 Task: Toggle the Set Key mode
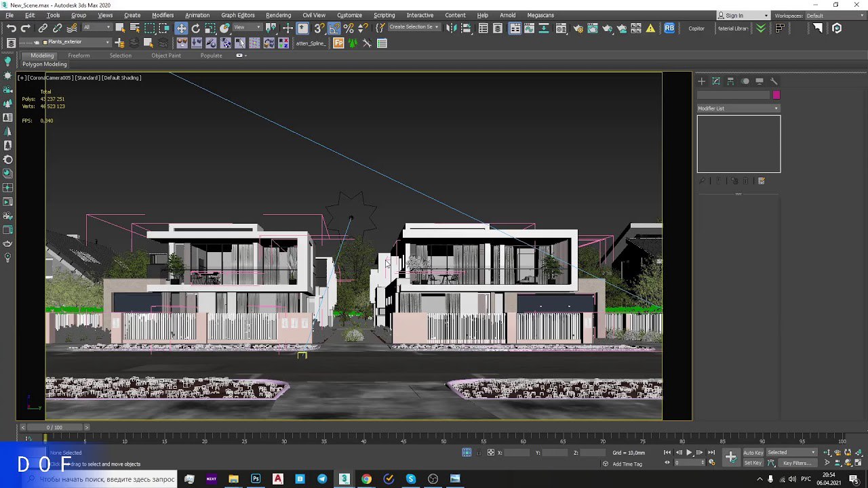pos(753,463)
